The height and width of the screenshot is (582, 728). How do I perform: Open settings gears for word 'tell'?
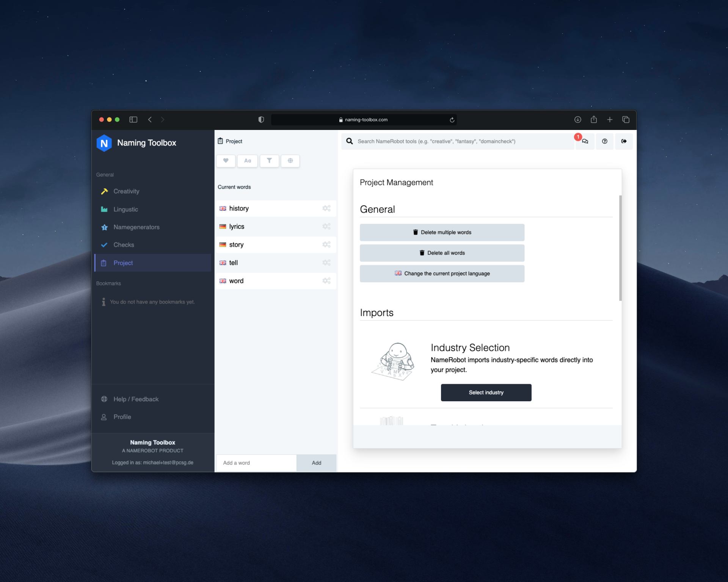(x=326, y=263)
